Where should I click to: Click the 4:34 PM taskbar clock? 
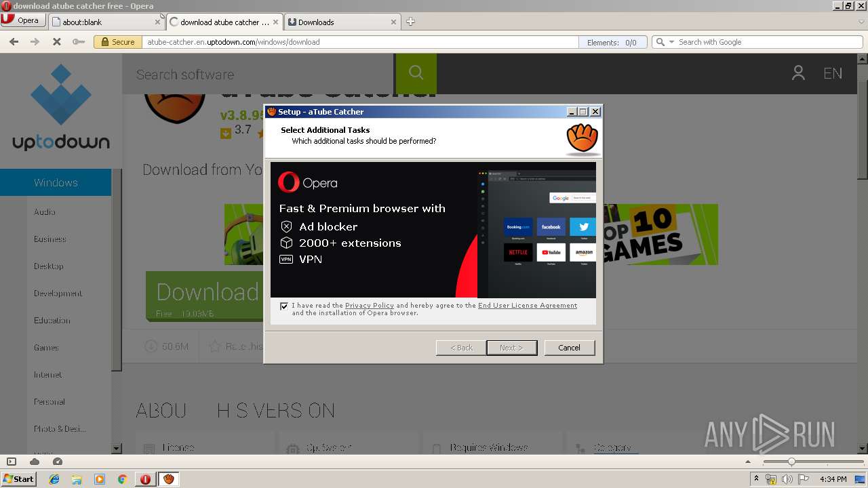(x=833, y=479)
